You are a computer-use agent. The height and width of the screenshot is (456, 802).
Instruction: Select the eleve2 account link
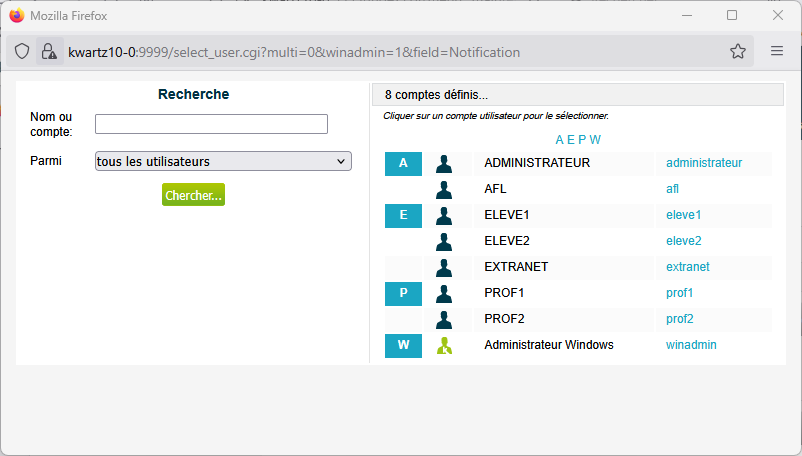click(x=684, y=241)
